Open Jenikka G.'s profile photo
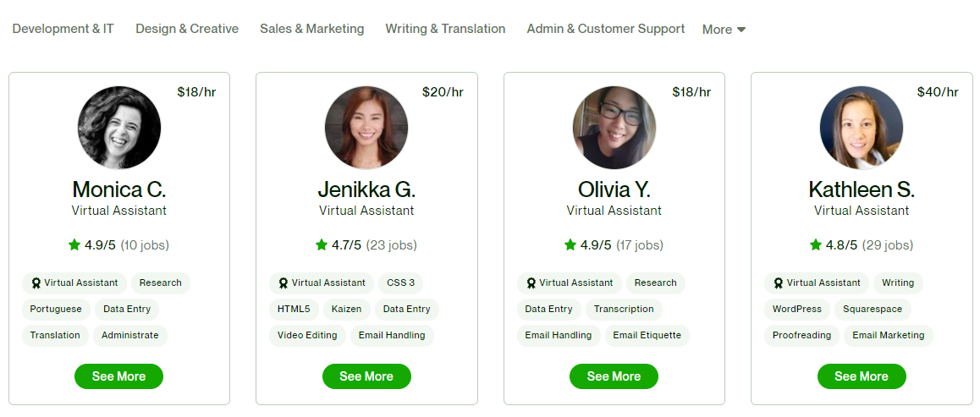This screenshot has width=980, height=417. [366, 128]
